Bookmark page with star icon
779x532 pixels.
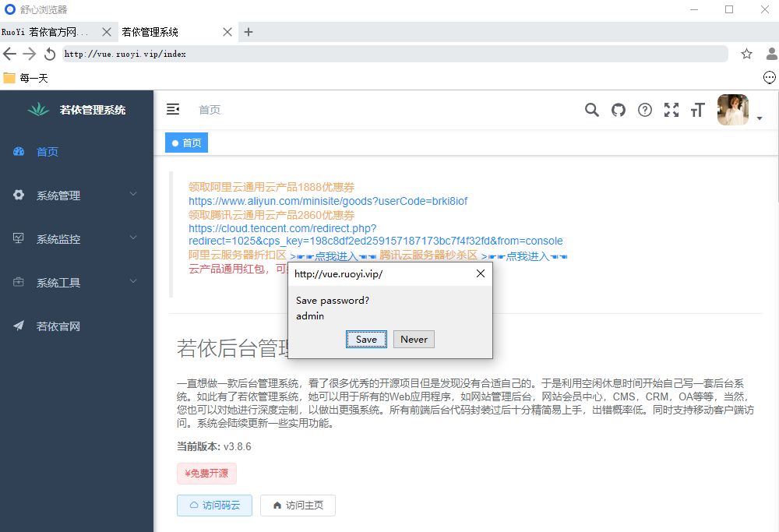click(x=746, y=54)
